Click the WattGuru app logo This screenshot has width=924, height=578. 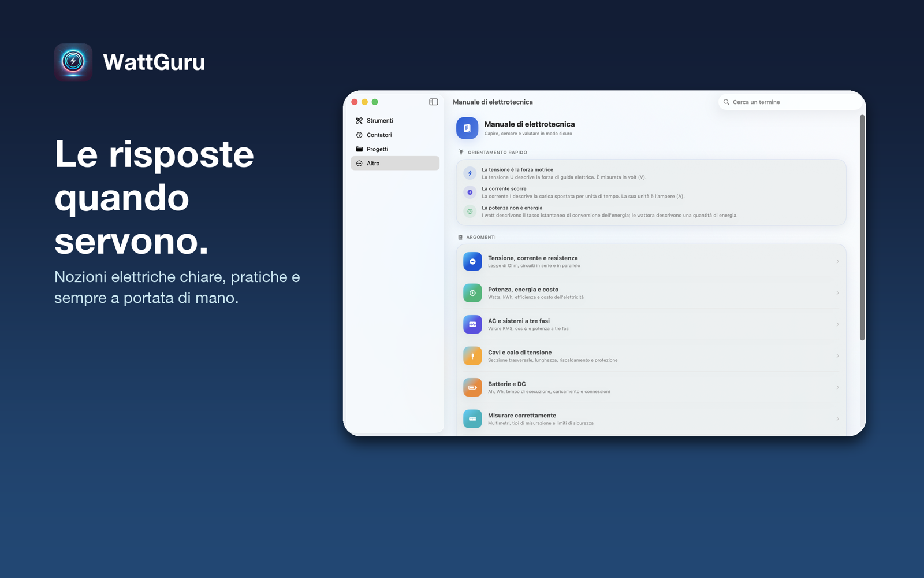[x=73, y=62]
